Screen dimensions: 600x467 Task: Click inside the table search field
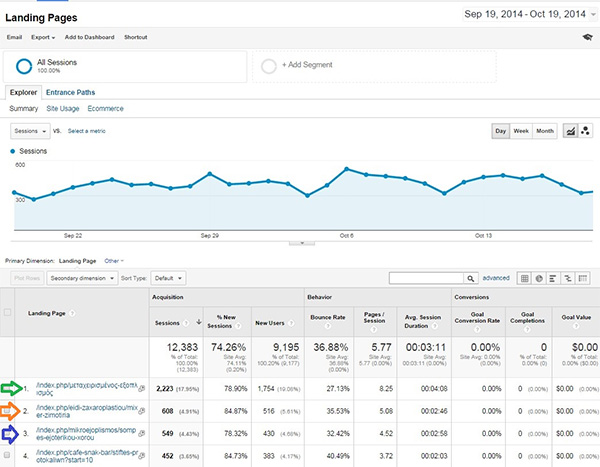(425, 278)
